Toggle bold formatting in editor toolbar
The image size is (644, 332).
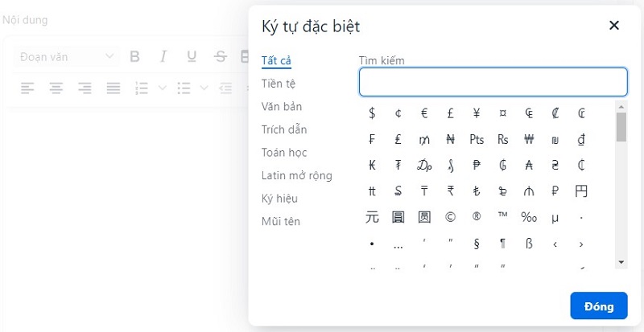[x=134, y=56]
